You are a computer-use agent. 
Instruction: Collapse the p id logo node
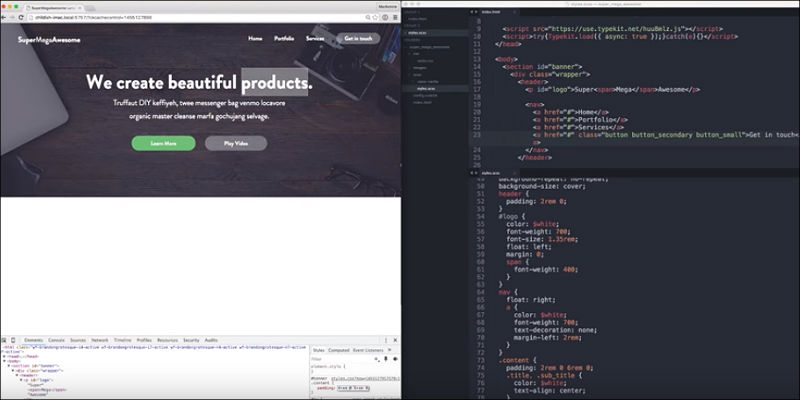coord(21,380)
